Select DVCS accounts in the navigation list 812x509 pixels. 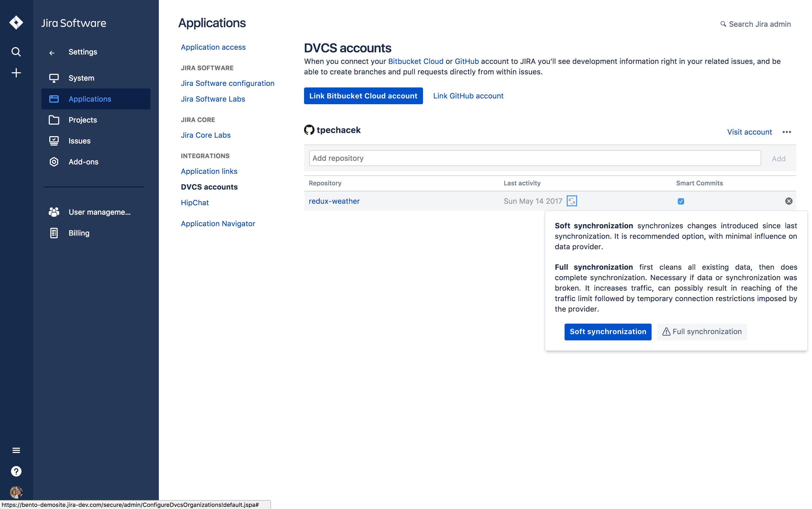pos(209,187)
